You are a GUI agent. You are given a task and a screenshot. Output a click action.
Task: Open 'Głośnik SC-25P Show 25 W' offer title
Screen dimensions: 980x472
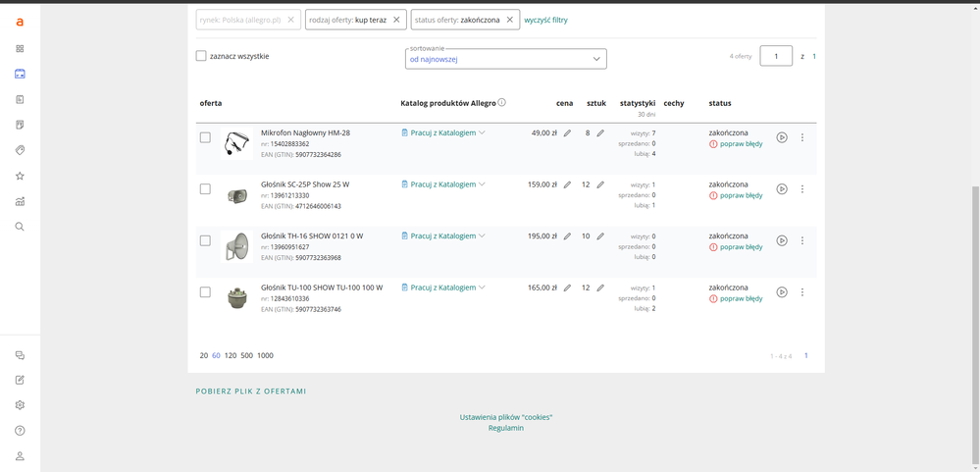[x=305, y=184]
